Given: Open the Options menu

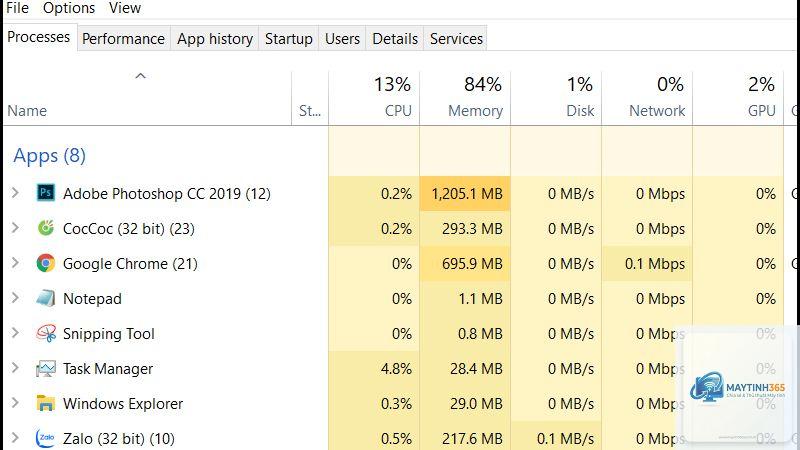Looking at the screenshot, I should (x=69, y=8).
